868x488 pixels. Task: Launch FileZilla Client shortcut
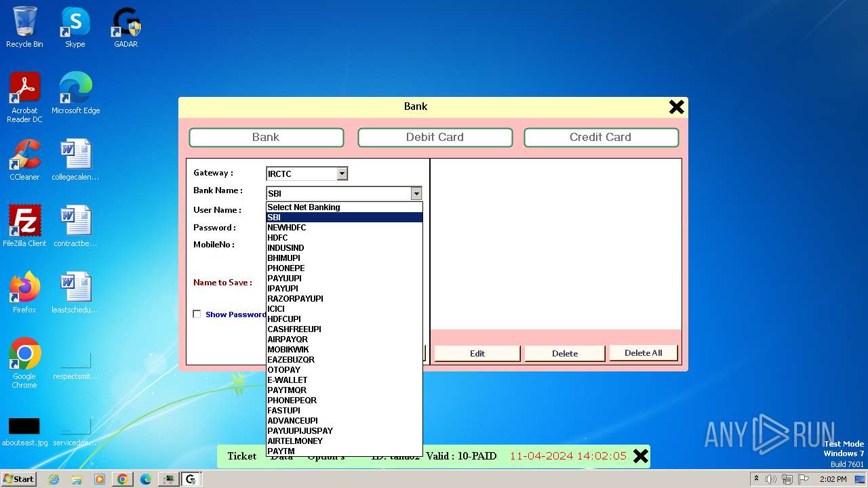pyautogui.click(x=24, y=226)
